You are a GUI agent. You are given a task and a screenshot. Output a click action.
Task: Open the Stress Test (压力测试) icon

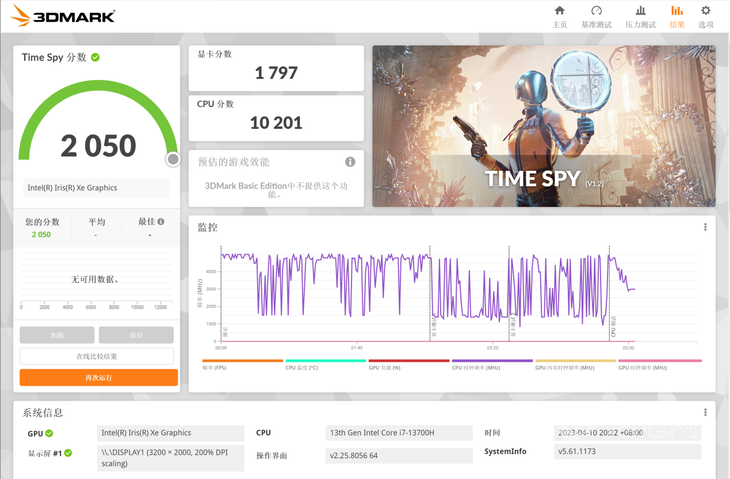pos(641,11)
